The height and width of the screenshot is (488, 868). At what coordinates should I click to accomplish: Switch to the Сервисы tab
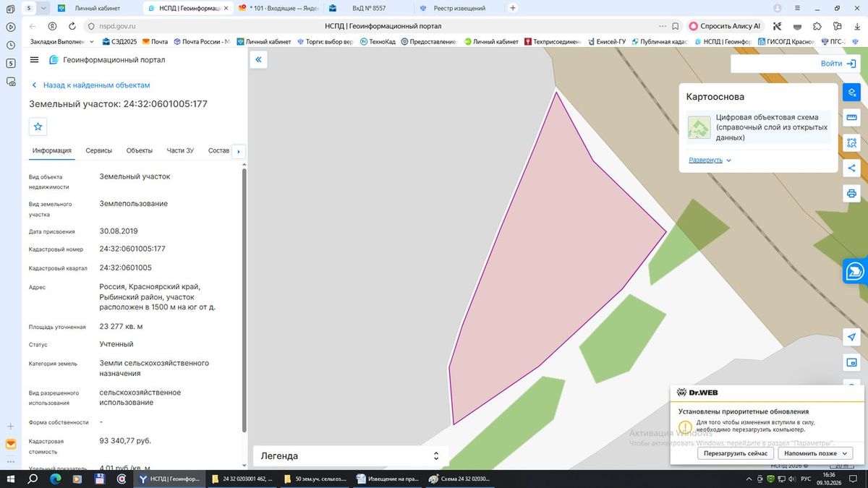coord(99,150)
